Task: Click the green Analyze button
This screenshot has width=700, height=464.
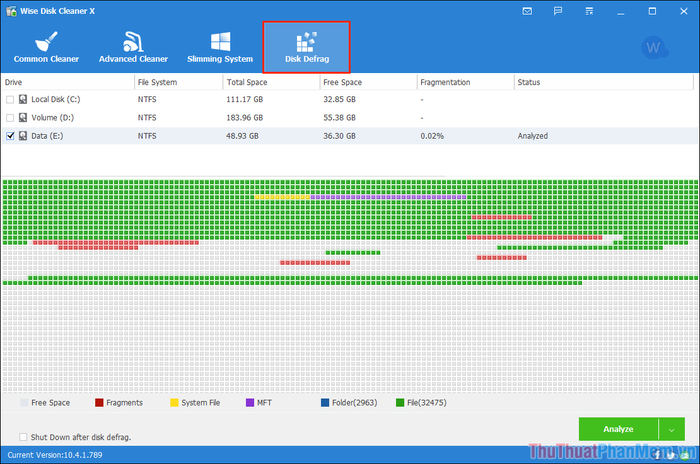Action: [618, 429]
